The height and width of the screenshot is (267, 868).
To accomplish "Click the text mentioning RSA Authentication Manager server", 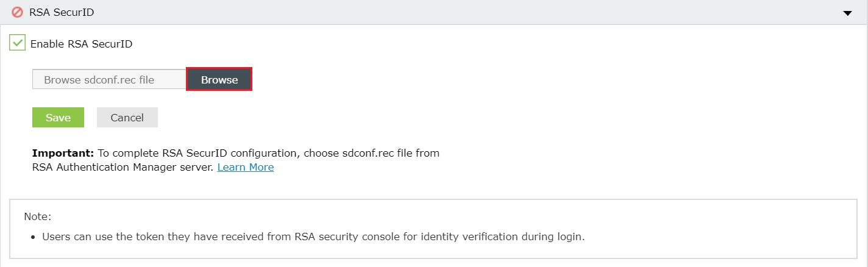I will [122, 167].
